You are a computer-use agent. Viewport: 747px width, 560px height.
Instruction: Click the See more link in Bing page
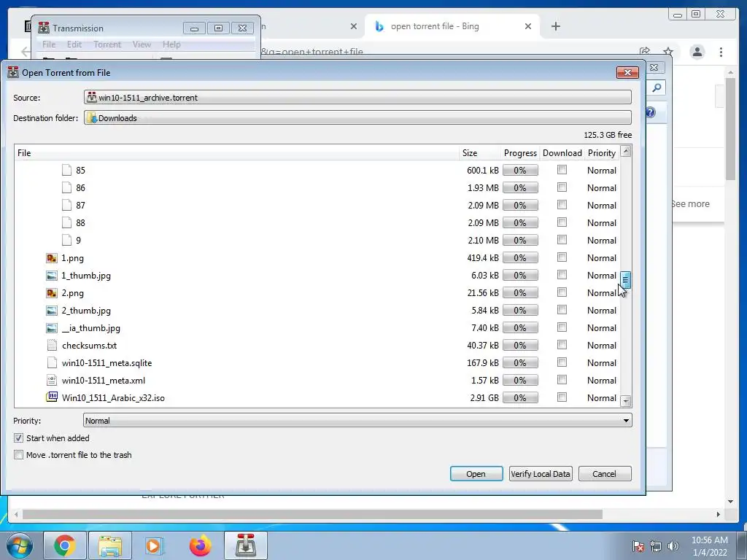click(x=690, y=204)
